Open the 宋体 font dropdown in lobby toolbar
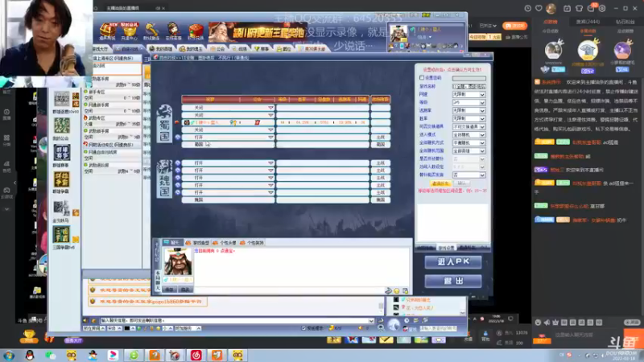 tap(114, 328)
